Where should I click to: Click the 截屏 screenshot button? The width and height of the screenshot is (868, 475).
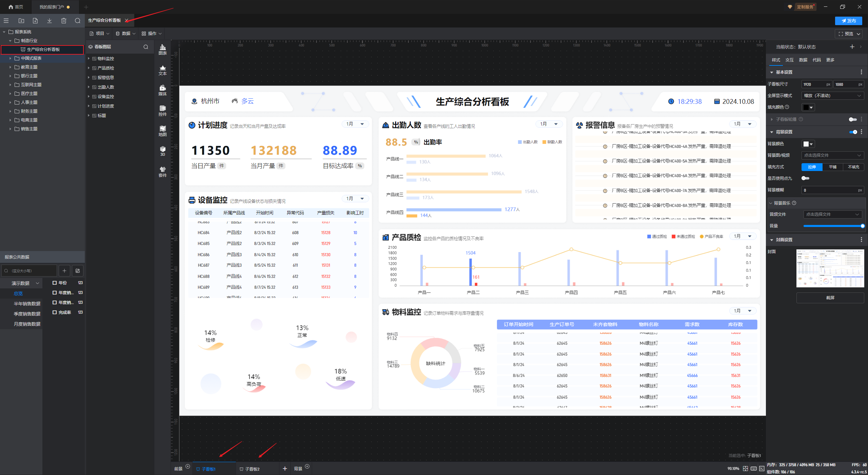(x=830, y=298)
